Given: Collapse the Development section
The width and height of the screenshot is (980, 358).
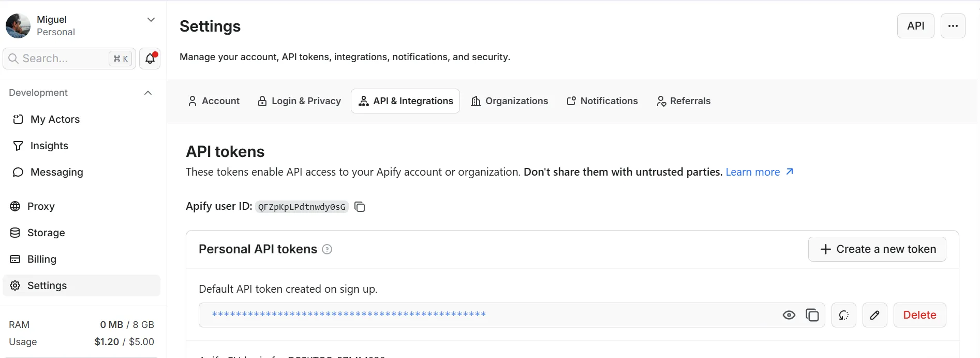Looking at the screenshot, I should tap(148, 93).
